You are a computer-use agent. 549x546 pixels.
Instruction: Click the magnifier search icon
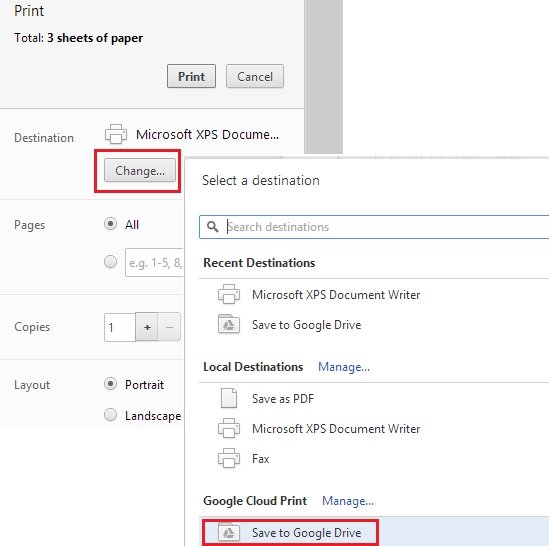213,227
